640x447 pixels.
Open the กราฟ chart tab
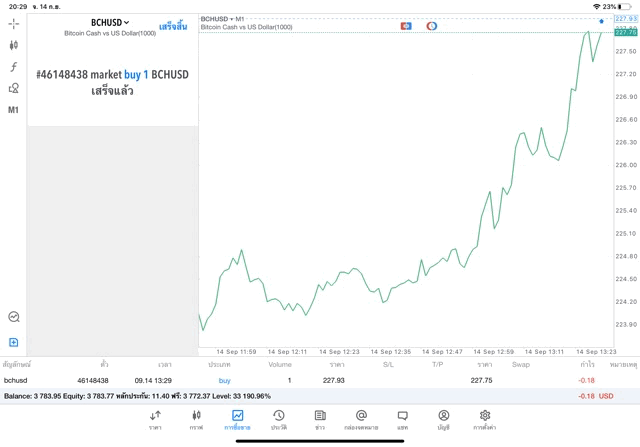pyautogui.click(x=196, y=420)
